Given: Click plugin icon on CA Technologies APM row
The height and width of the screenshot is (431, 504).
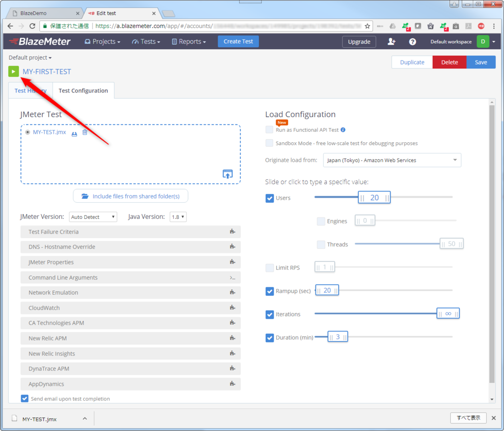Looking at the screenshot, I should (232, 323).
